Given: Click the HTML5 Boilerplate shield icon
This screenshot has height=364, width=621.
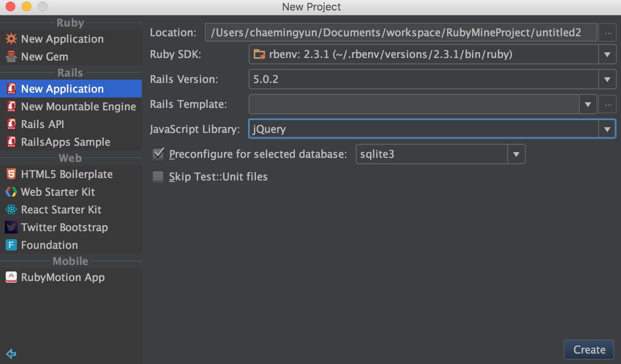Looking at the screenshot, I should pyautogui.click(x=11, y=174).
